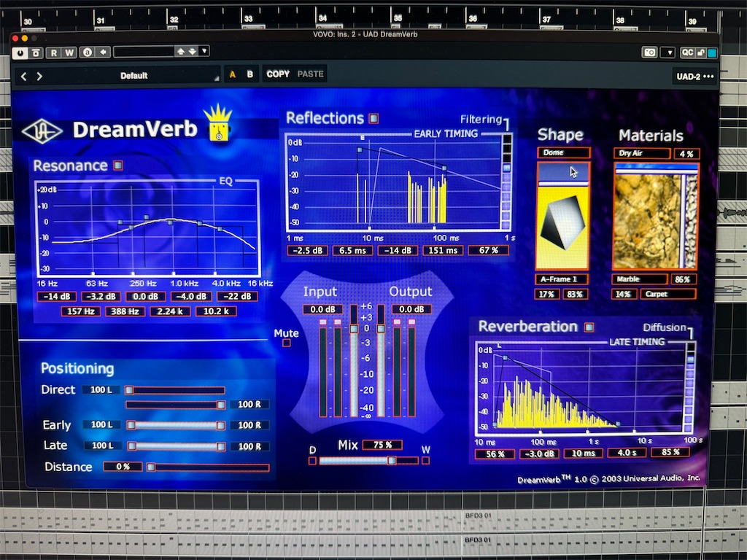
Task: Click the 6.5 ms reflections pre-delay field
Action: click(352, 251)
